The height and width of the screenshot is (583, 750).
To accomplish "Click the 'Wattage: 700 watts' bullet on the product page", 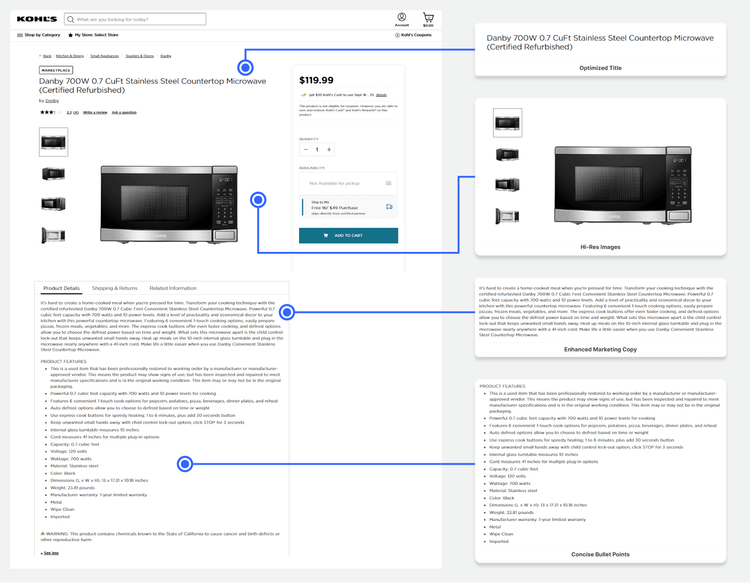I will click(x=71, y=459).
